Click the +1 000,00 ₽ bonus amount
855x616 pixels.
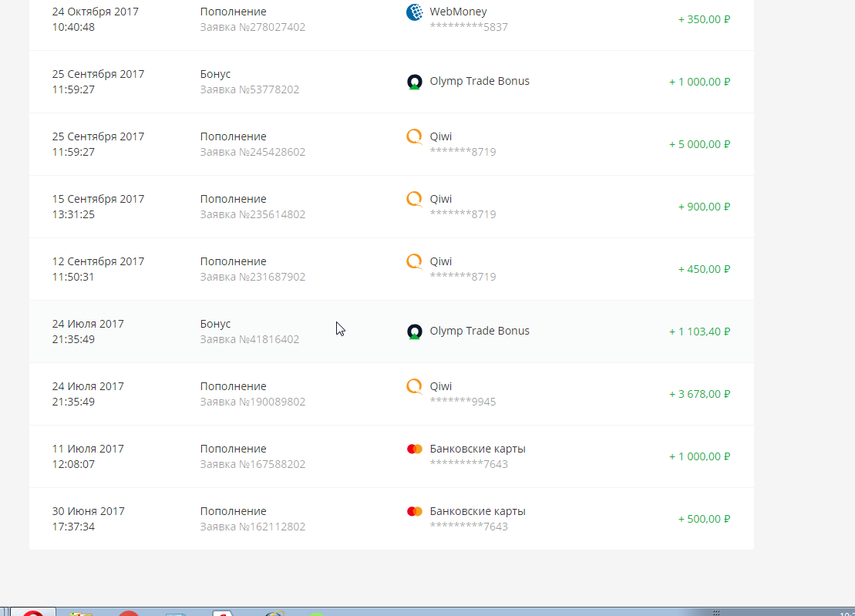(x=699, y=82)
